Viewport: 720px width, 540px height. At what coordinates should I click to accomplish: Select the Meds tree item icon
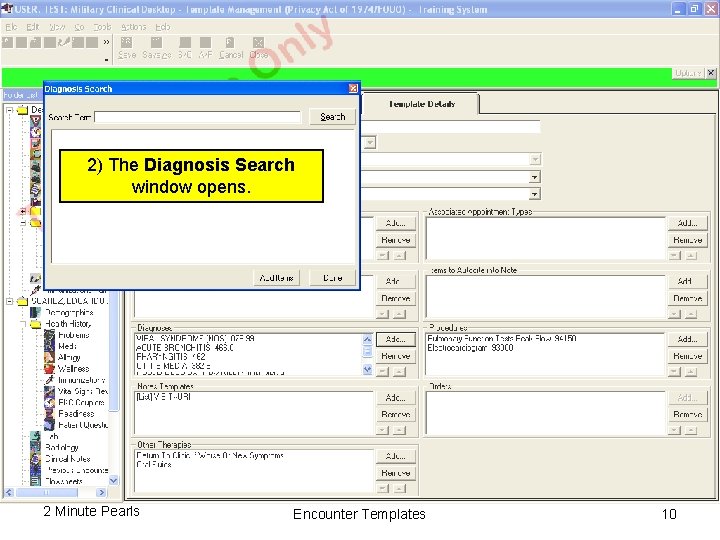49,346
